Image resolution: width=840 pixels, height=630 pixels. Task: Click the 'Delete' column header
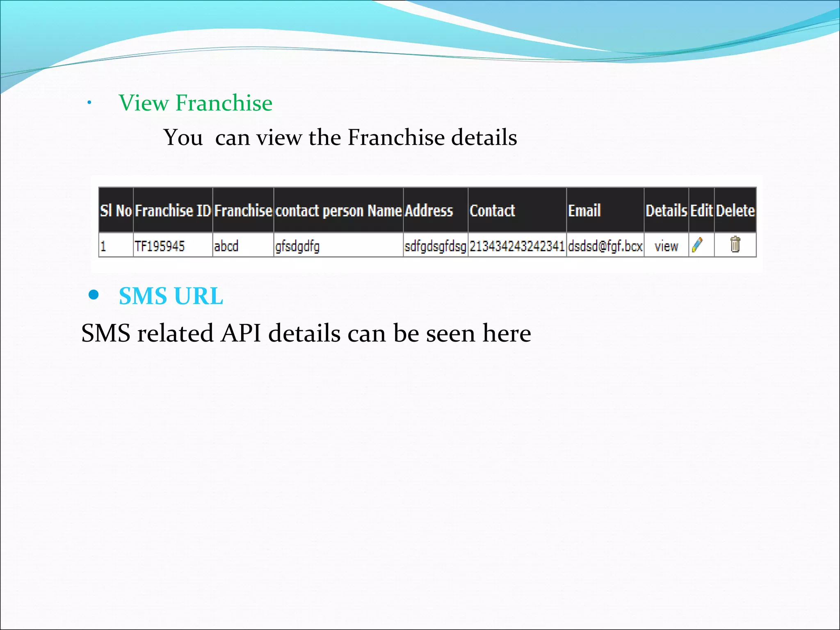click(x=735, y=210)
